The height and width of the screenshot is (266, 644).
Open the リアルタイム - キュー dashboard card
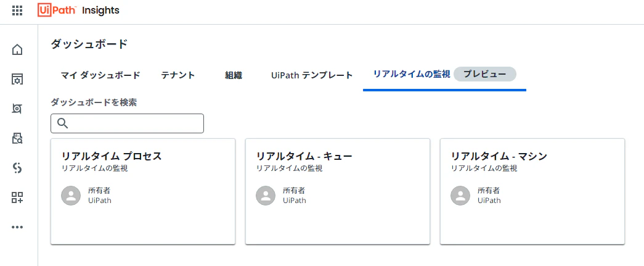[x=338, y=191]
